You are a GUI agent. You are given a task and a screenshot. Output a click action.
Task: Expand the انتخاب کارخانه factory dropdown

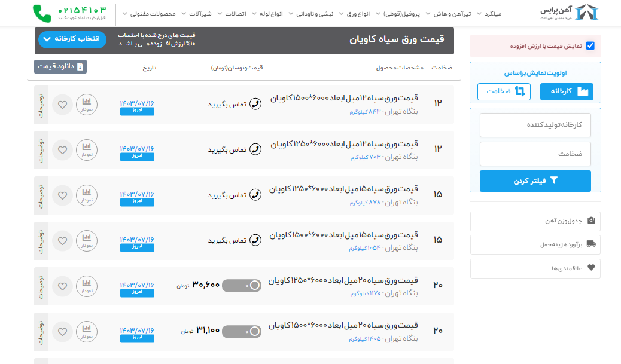pos(72,40)
